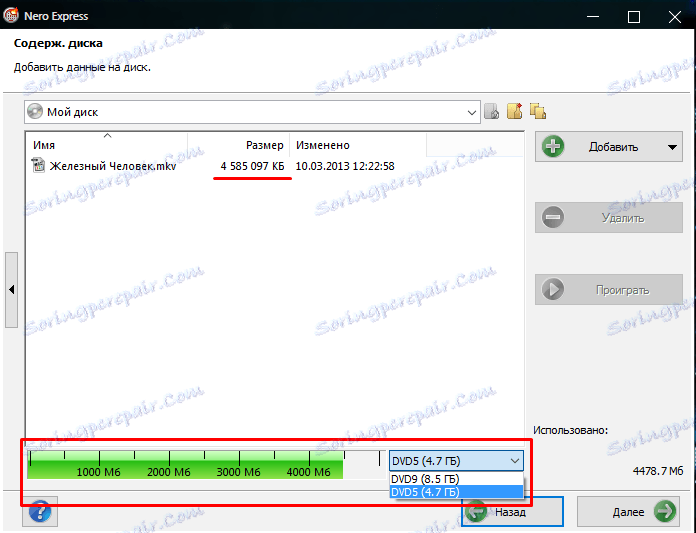
Task: Sort by the Изменено column header
Action: [x=358, y=145]
